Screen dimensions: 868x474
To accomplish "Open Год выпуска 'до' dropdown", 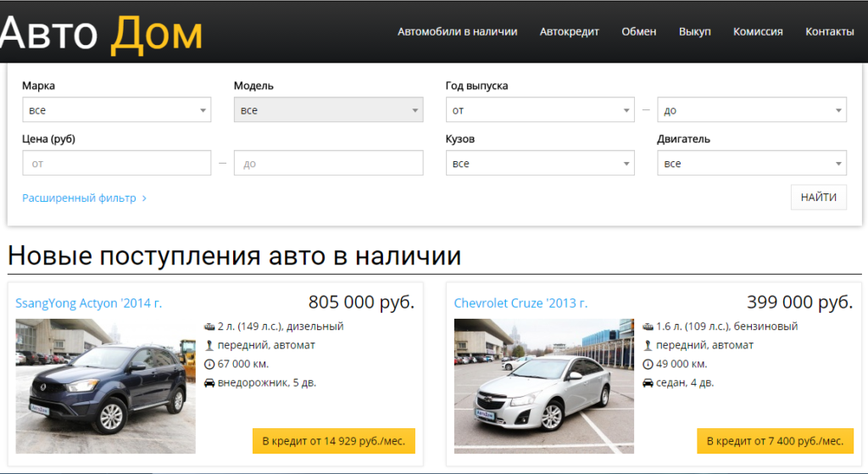I will click(x=752, y=109).
